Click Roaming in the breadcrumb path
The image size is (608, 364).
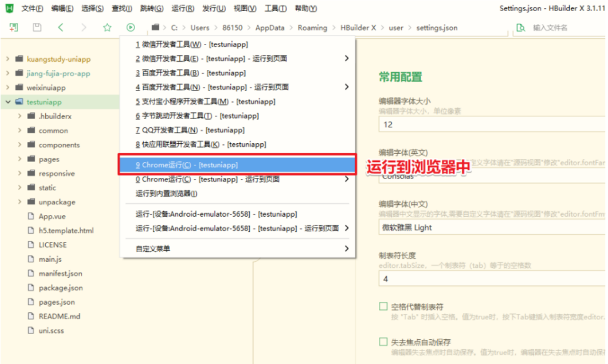(312, 28)
